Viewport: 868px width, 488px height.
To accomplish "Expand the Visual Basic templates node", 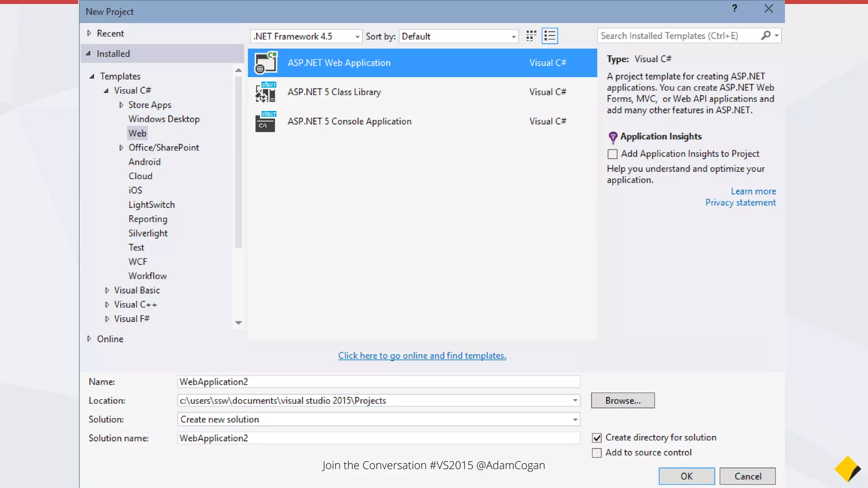I will [107, 291].
